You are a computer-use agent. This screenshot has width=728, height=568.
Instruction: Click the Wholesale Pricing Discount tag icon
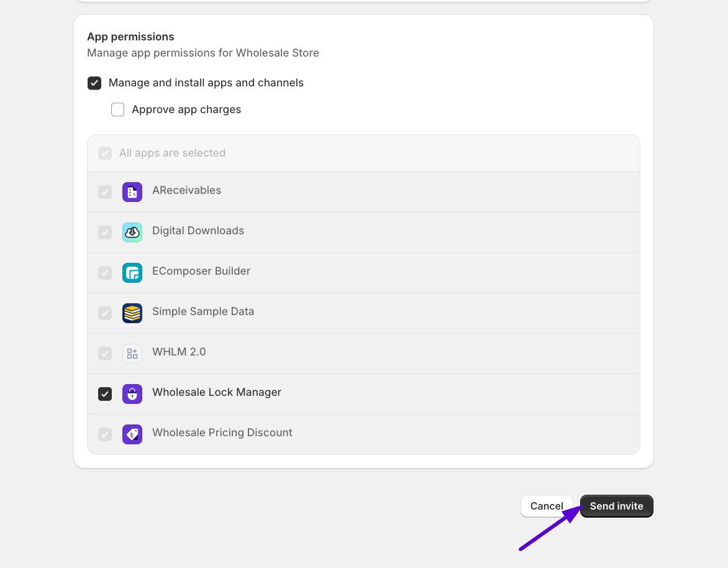[132, 434]
